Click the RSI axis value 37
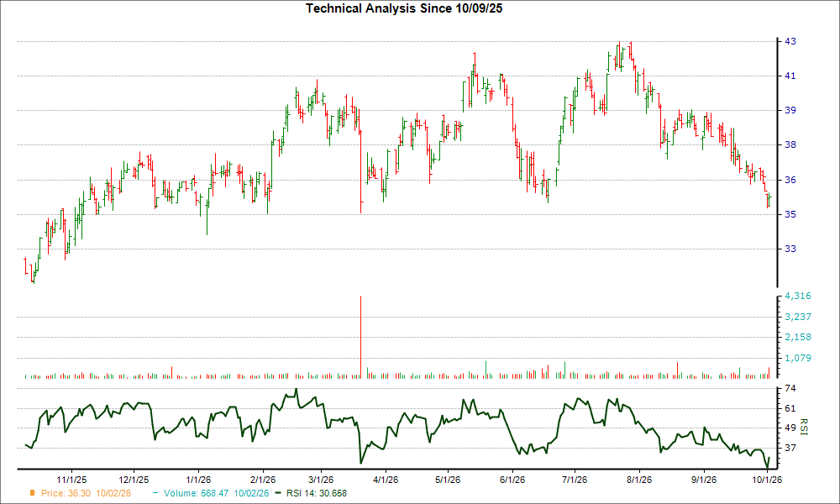840x504 pixels. (x=790, y=448)
